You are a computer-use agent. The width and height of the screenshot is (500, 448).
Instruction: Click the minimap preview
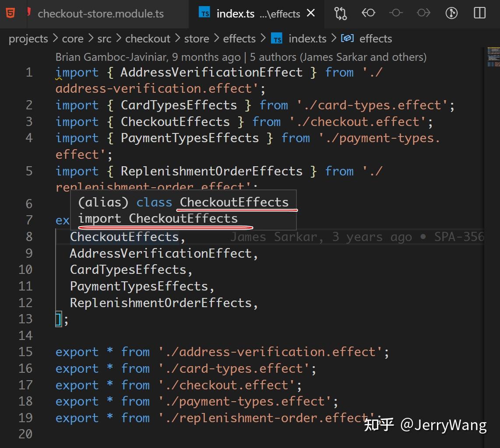pyautogui.click(x=493, y=57)
